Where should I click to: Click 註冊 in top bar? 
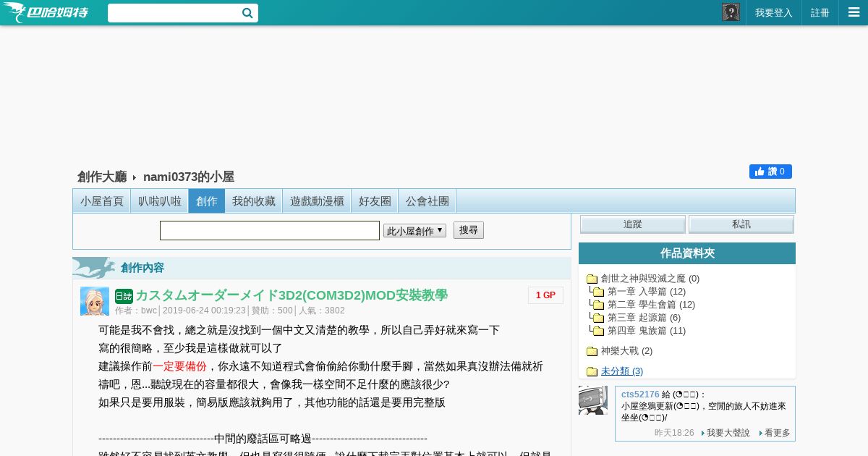pyautogui.click(x=820, y=12)
